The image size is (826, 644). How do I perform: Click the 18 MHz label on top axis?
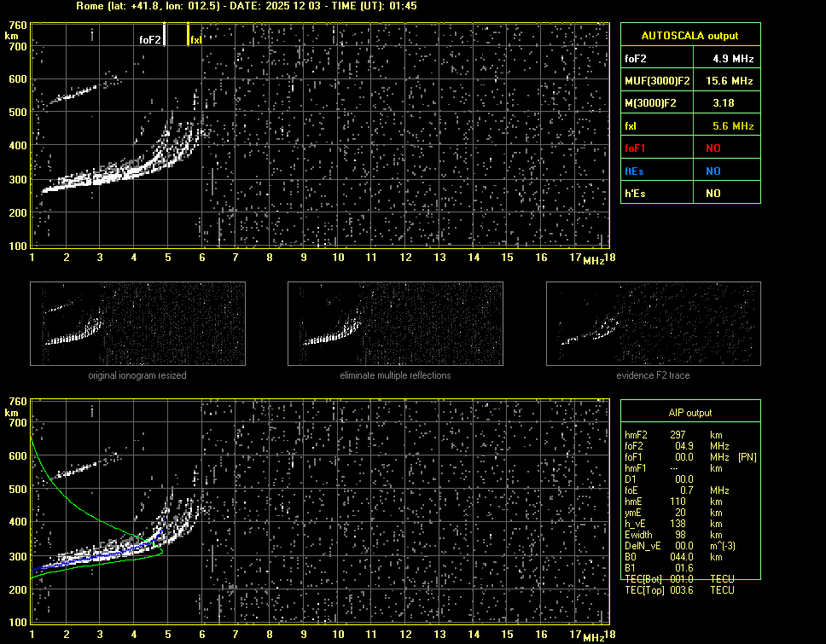[608, 258]
